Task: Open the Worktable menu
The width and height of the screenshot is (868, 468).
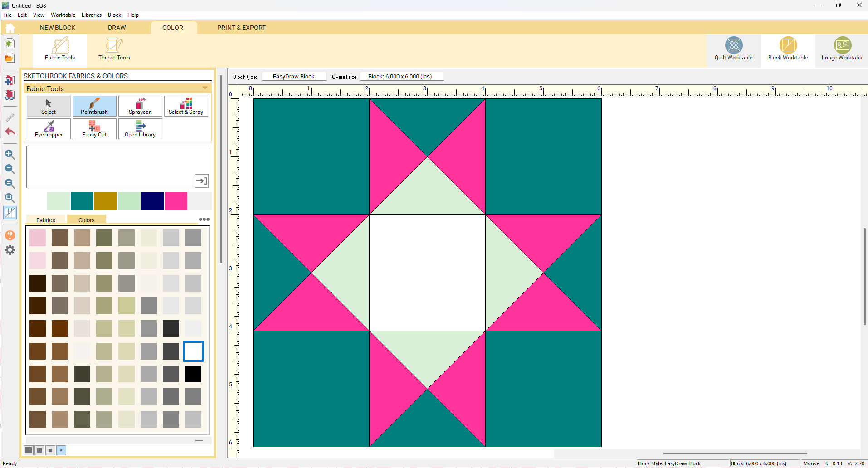Action: pos(63,15)
